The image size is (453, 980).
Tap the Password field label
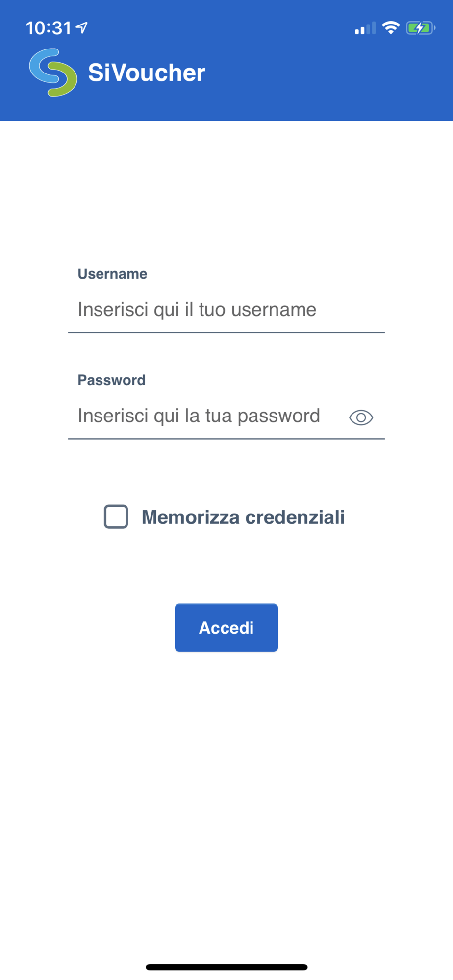point(111,380)
